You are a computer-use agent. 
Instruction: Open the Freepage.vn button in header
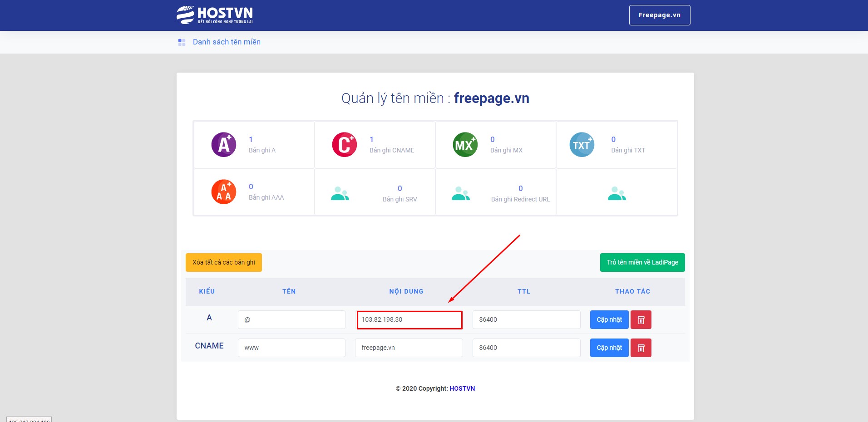tap(660, 15)
